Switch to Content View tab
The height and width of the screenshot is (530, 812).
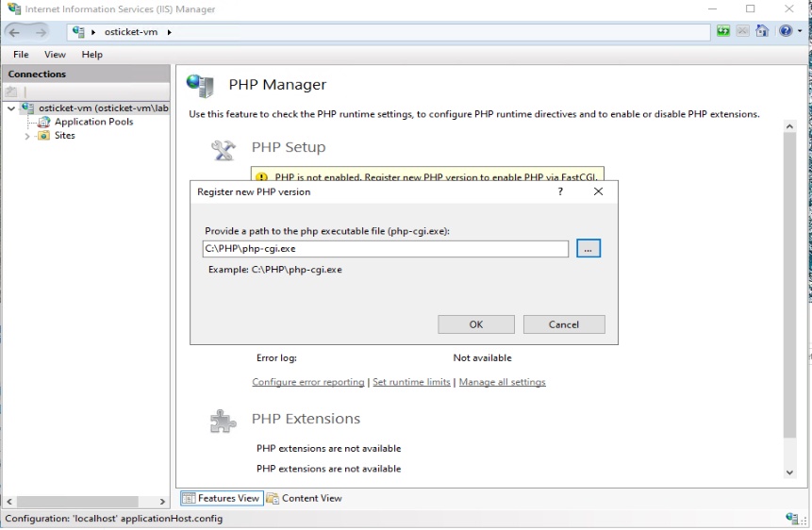tap(305, 498)
